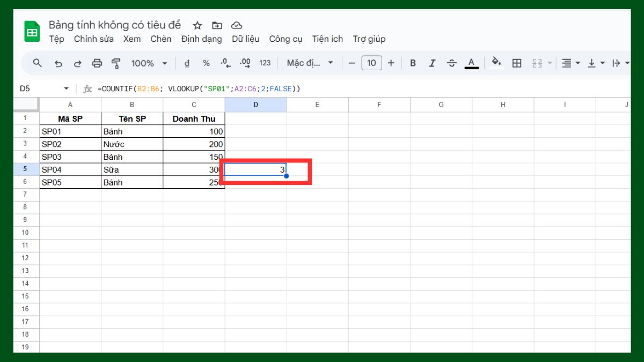This screenshot has height=362, width=644.
Task: Select the cell with value 100
Action: [194, 131]
